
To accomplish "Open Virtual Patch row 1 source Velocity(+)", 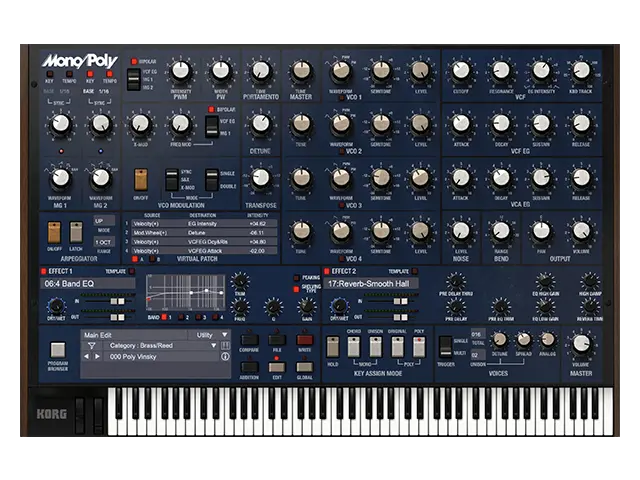I will [x=157, y=224].
